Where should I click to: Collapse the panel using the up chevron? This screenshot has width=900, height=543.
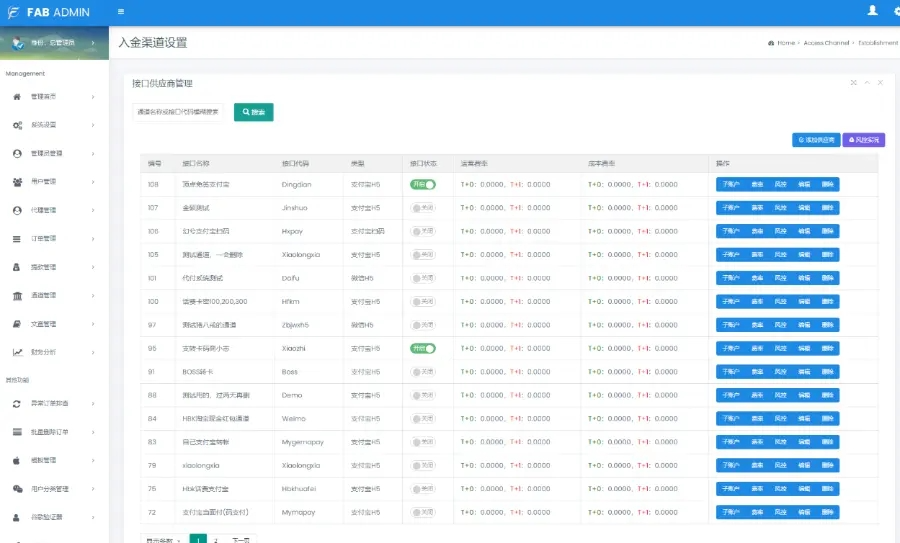(x=867, y=83)
